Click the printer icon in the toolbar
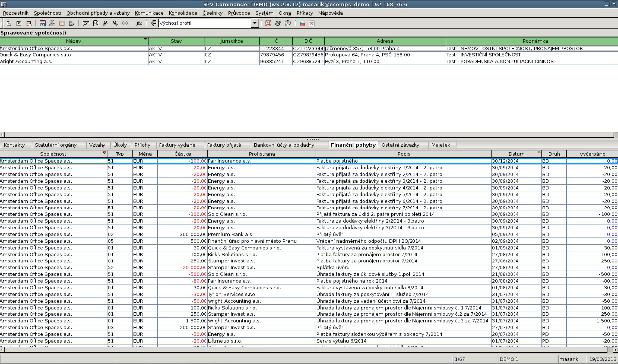 pos(52,23)
